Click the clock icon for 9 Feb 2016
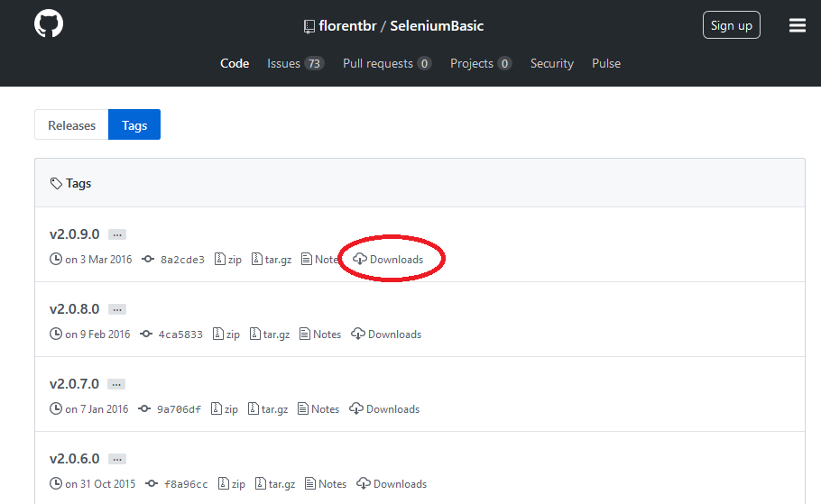821x504 pixels. [x=56, y=334]
